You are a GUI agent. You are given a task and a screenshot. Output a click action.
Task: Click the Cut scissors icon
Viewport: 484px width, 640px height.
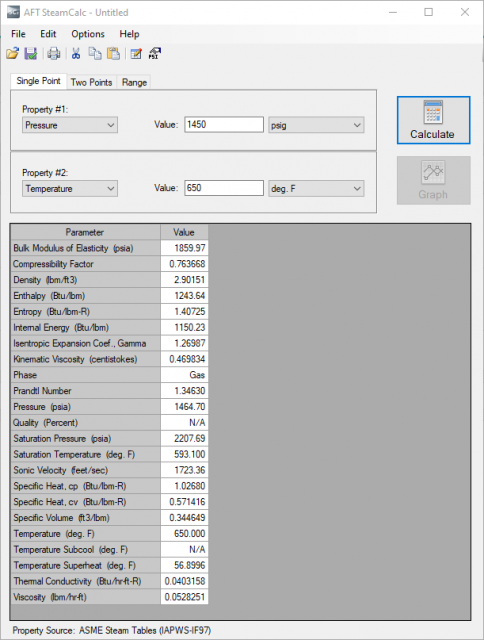(x=76, y=53)
